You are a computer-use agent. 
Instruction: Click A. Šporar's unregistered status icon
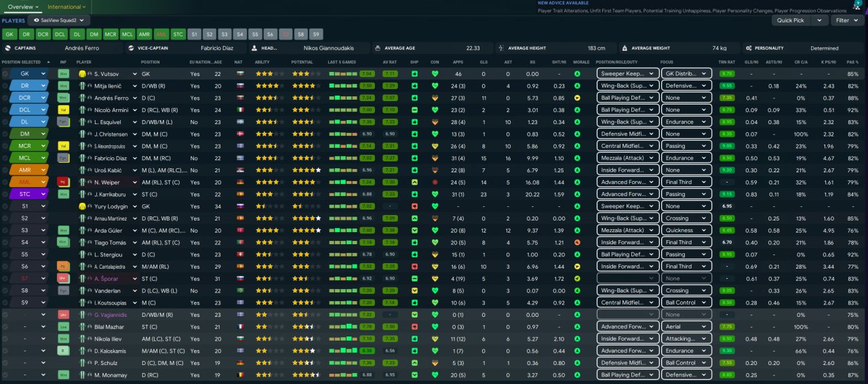tap(63, 278)
